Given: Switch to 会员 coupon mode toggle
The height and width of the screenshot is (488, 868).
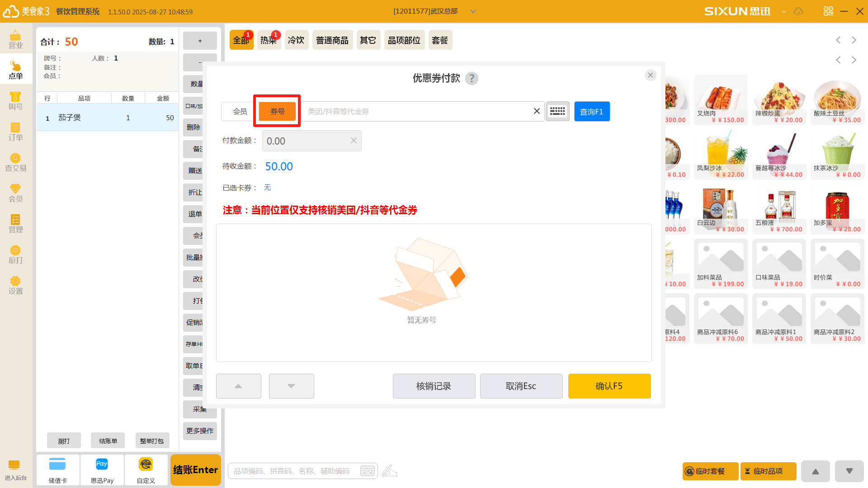Looking at the screenshot, I should point(240,111).
